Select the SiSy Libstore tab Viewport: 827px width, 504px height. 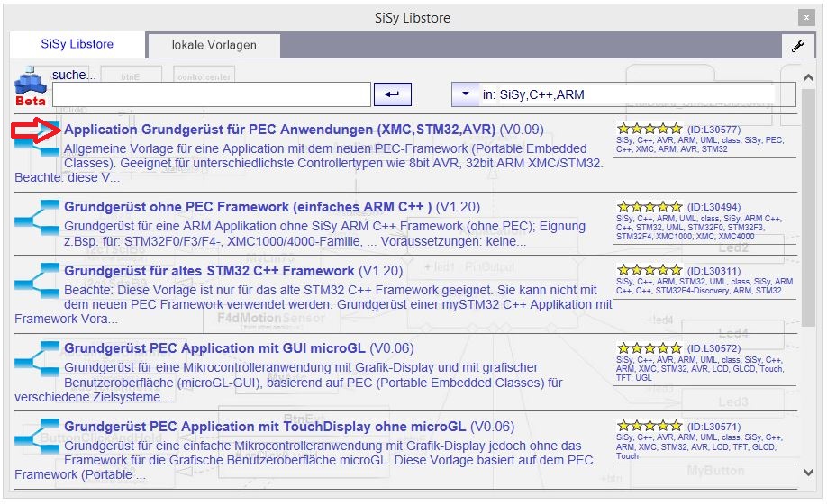point(78,44)
